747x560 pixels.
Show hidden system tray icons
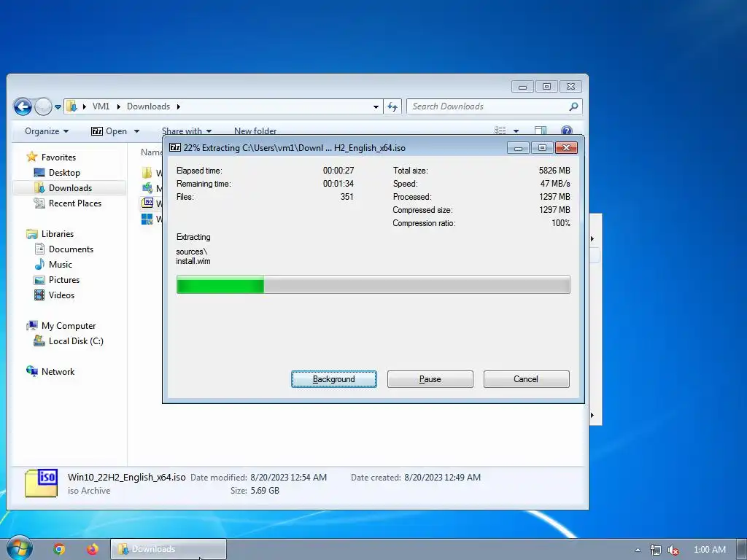(638, 550)
